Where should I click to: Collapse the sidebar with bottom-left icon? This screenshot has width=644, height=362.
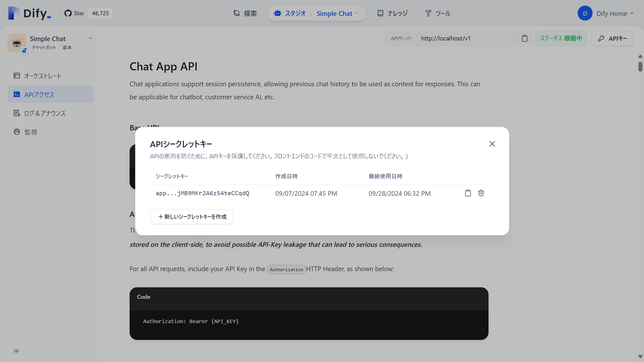click(x=17, y=351)
